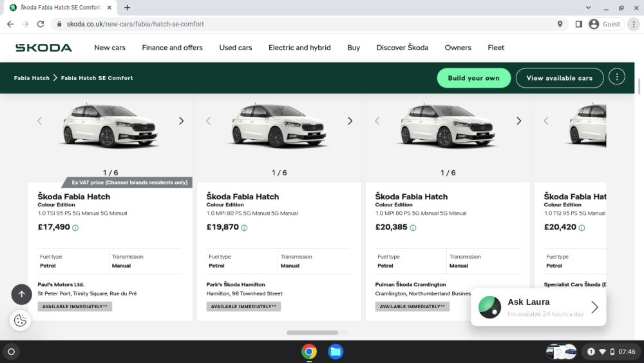This screenshot has width=644, height=363.
Task: Show next image of £20,385 car
Action: (x=518, y=121)
